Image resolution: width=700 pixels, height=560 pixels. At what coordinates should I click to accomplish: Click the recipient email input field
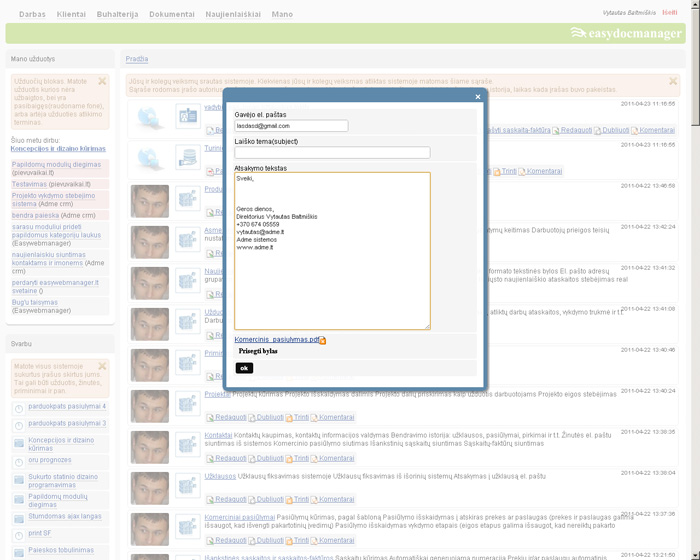click(x=291, y=126)
